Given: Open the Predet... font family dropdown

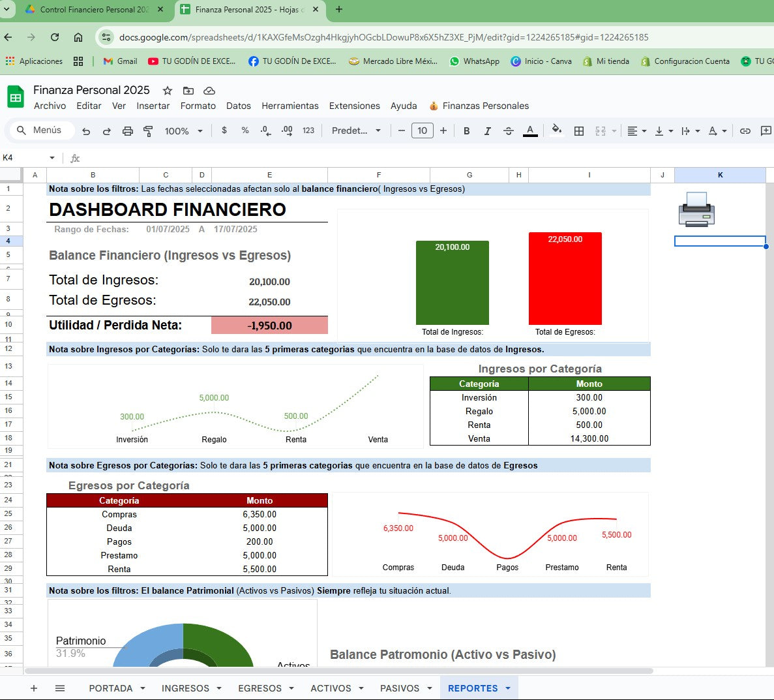Looking at the screenshot, I should (x=357, y=130).
